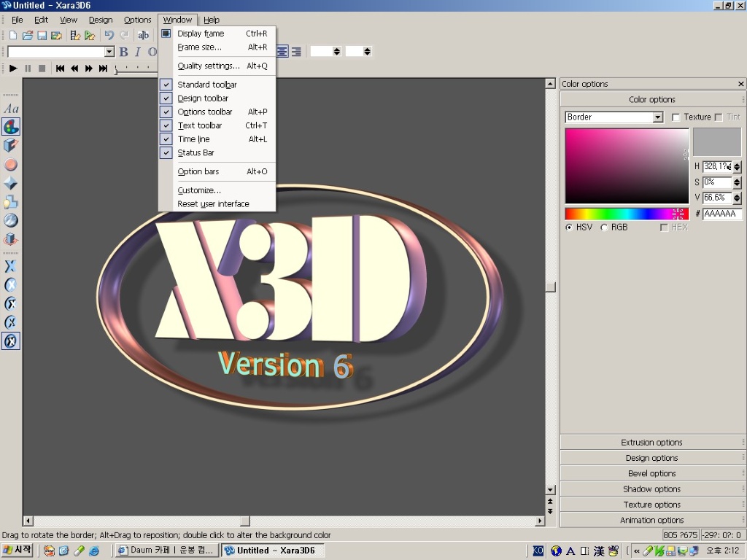Click the Hue value spinner arrows
The width and height of the screenshot is (747, 560).
tap(737, 167)
